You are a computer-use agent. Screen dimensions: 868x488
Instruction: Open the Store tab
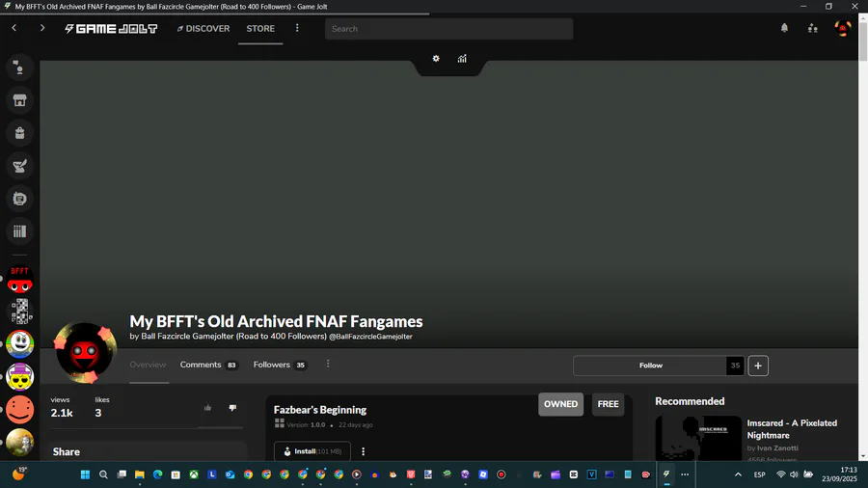click(260, 29)
